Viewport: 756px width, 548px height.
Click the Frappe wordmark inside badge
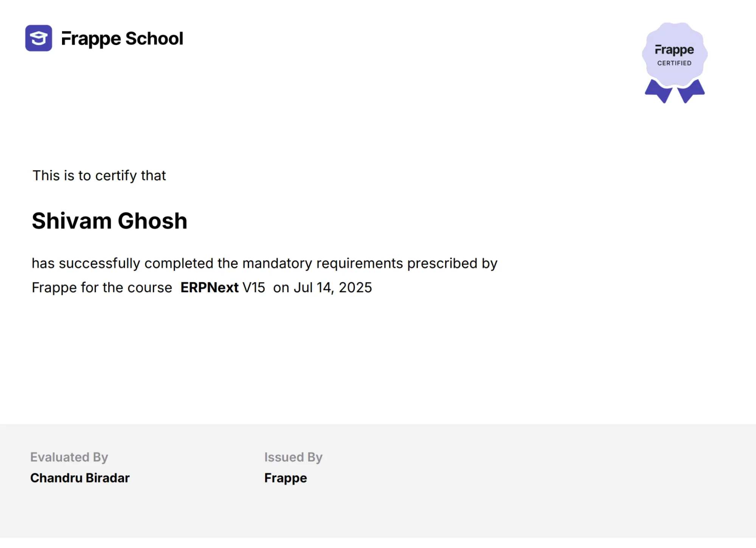(x=674, y=50)
